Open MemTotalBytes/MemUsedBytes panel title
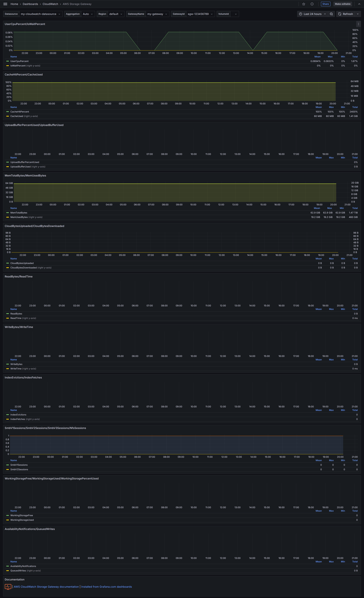The width and height of the screenshot is (364, 598). click(25, 176)
